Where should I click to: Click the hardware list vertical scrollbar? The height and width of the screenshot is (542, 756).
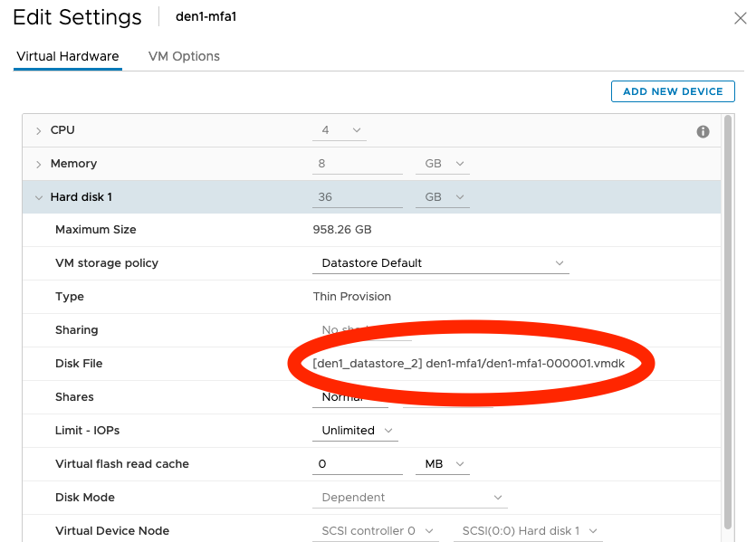[x=728, y=322]
